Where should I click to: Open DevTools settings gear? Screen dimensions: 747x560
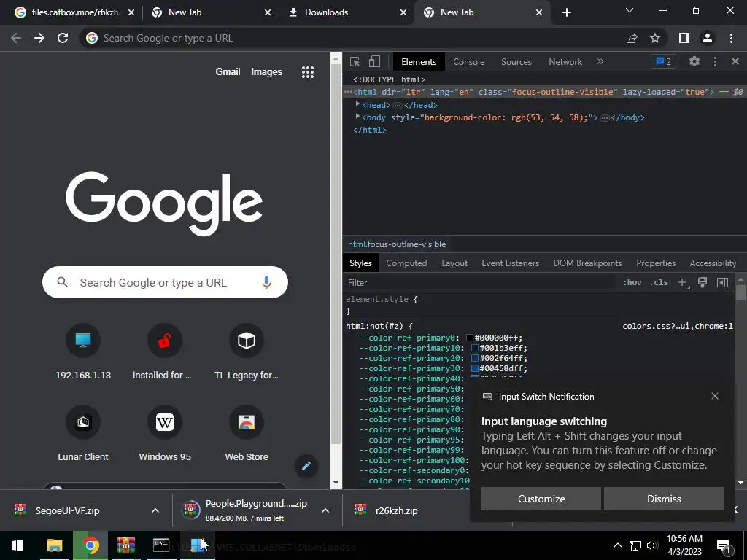[x=694, y=61]
